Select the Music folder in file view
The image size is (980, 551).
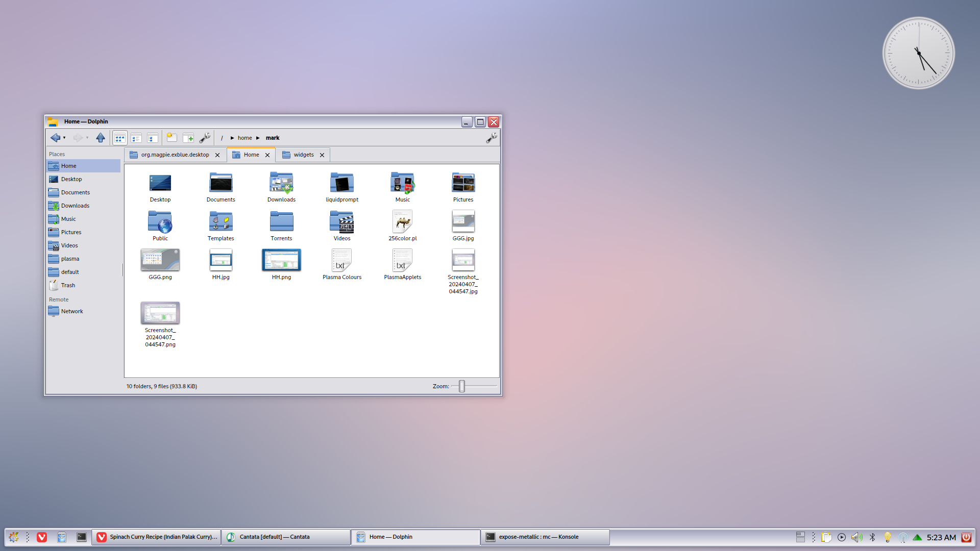click(x=403, y=183)
